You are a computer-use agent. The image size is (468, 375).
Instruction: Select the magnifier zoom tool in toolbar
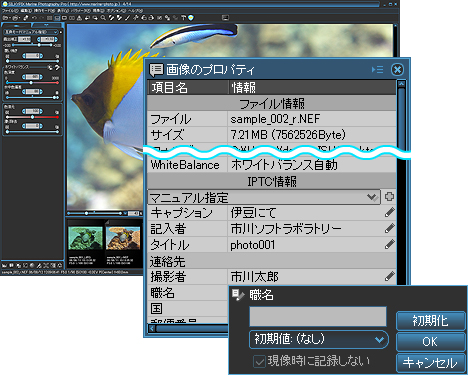click(103, 18)
